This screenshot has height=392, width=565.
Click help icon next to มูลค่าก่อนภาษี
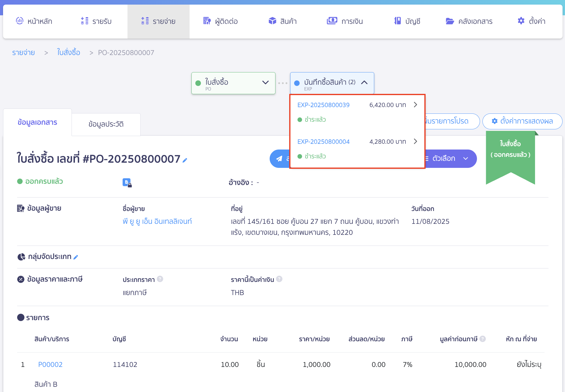point(482,339)
